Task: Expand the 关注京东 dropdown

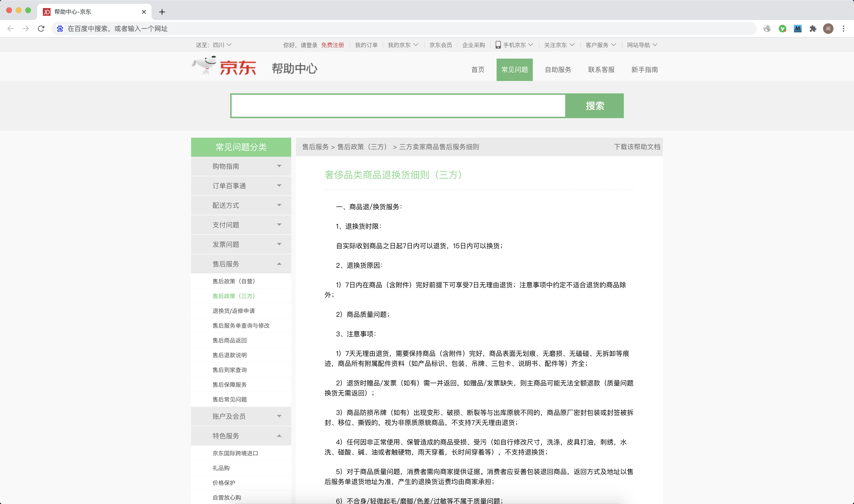Action: (x=559, y=45)
